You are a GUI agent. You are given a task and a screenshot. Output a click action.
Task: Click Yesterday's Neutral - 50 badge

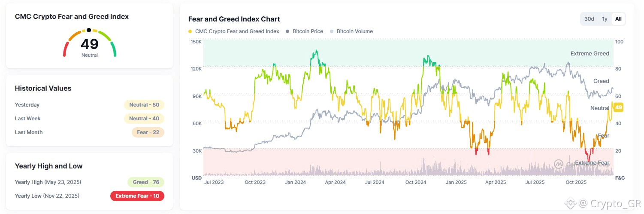[144, 105]
